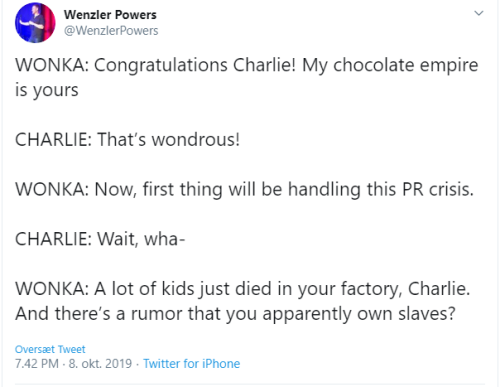Select the word factory in the tweet
The width and height of the screenshot is (500, 387).
371,289
